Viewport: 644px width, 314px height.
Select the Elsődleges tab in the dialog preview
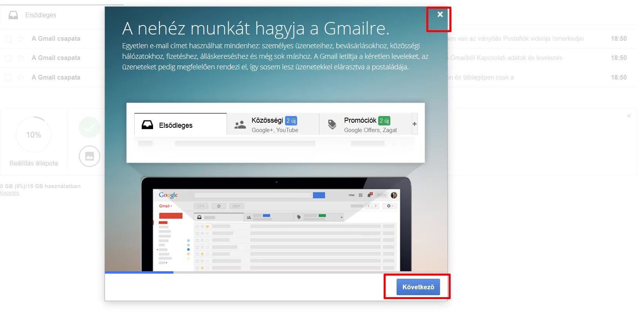[180, 125]
